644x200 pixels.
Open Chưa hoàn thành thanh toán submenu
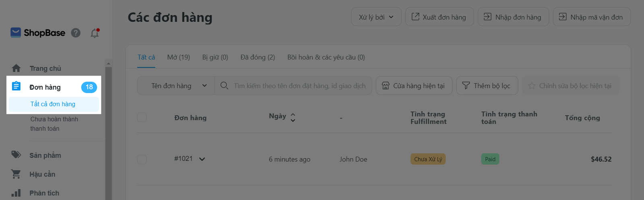(x=54, y=124)
